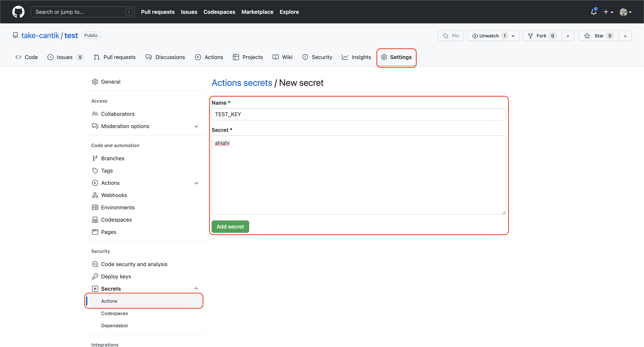644x347 pixels.
Task: Click the Deploy keys key icon
Action: point(95,276)
